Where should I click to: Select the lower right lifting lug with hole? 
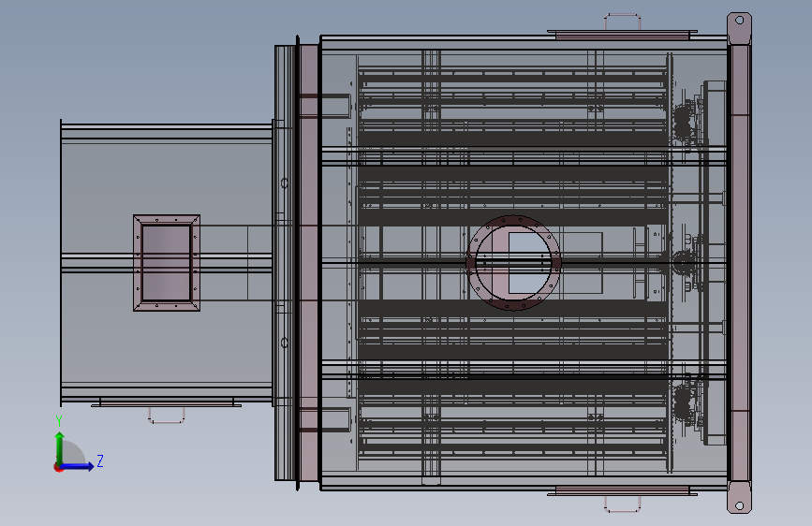click(x=740, y=498)
